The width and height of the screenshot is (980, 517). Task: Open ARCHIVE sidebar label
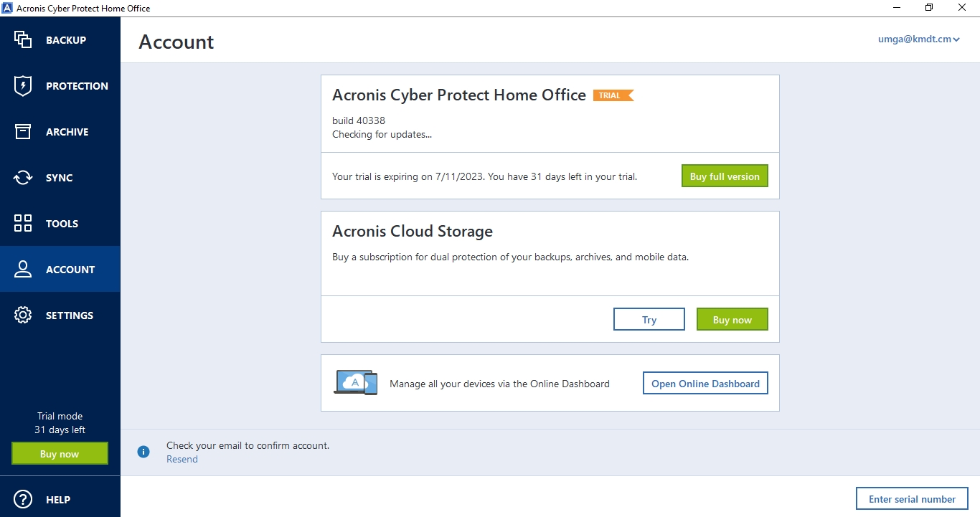(67, 132)
